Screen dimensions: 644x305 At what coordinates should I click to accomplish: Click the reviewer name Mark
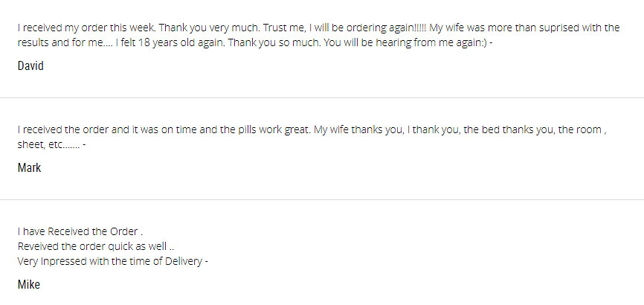[x=29, y=168]
